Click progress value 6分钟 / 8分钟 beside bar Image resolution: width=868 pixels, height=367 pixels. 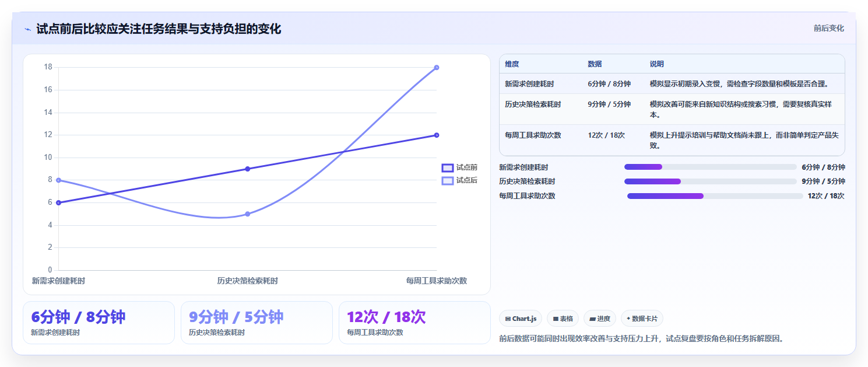point(823,167)
